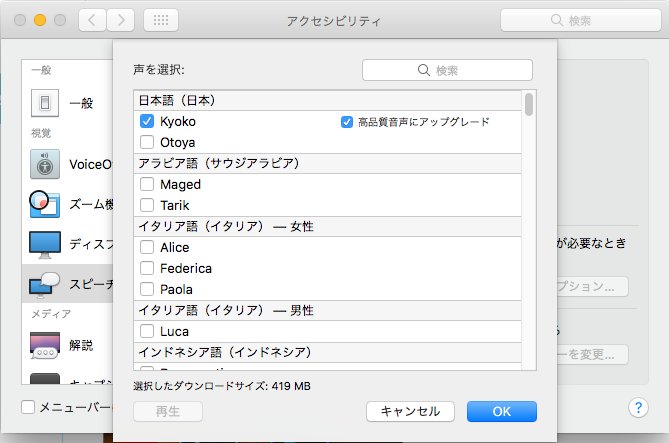Click the voice list scrollbar thumb
The width and height of the screenshot is (669, 443).
[529, 105]
